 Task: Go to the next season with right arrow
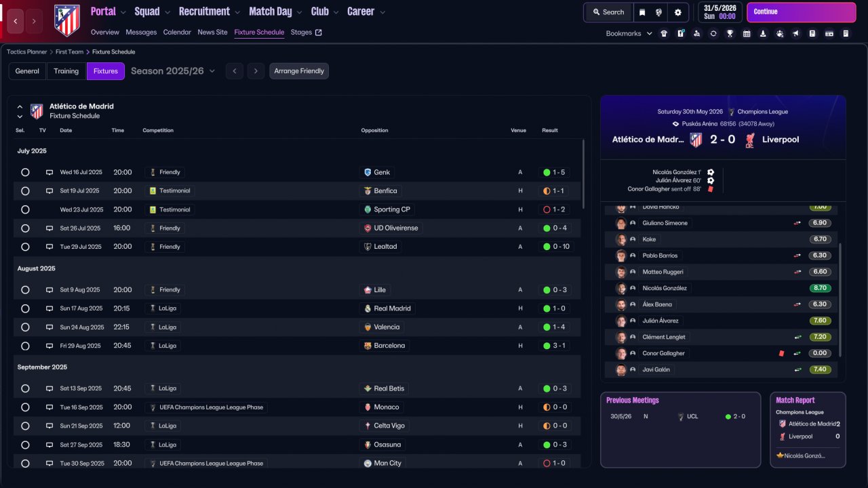pos(256,71)
